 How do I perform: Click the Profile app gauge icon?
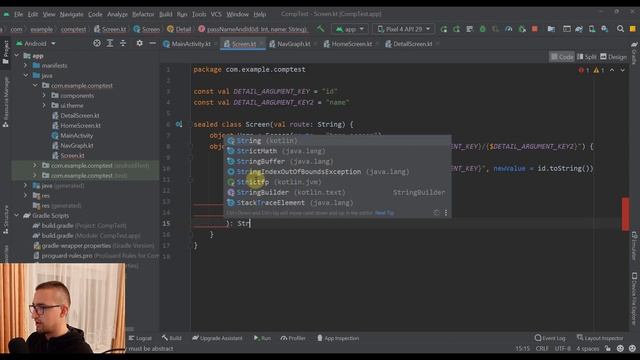509,29
